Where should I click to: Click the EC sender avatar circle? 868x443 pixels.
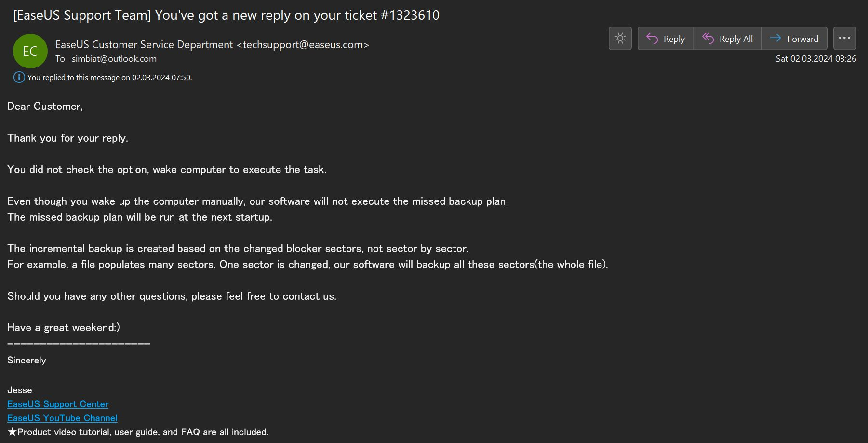(x=30, y=51)
